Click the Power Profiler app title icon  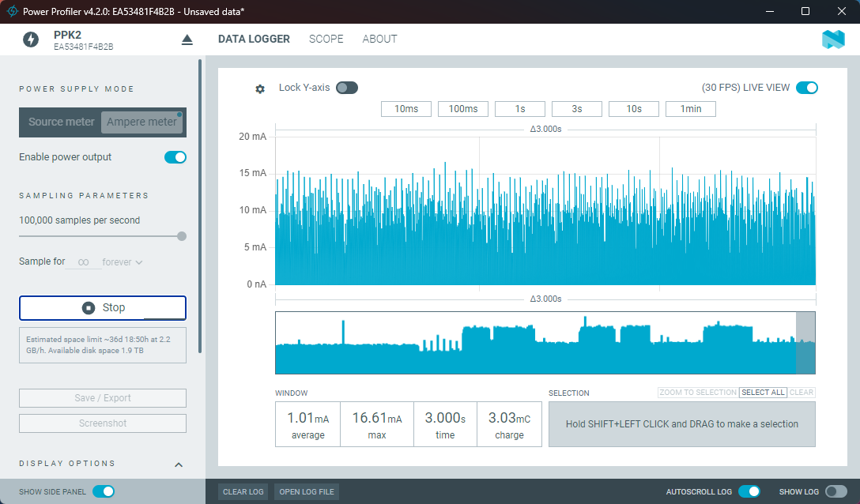(13, 12)
